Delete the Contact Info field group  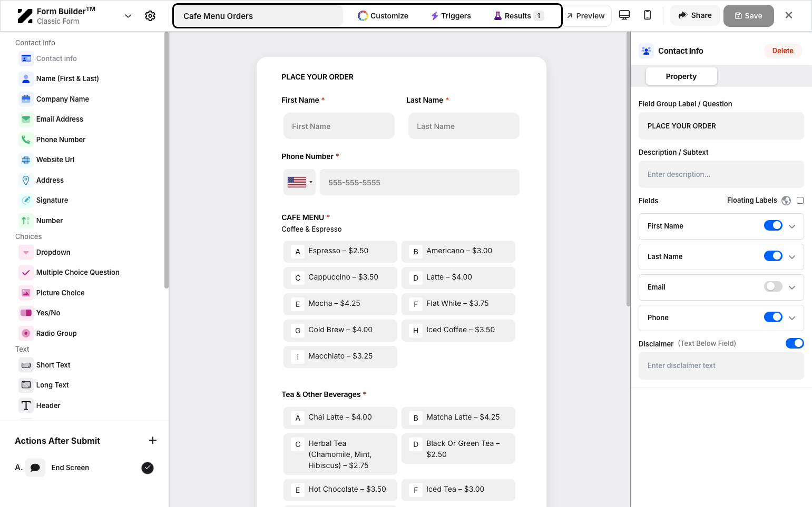(x=782, y=51)
